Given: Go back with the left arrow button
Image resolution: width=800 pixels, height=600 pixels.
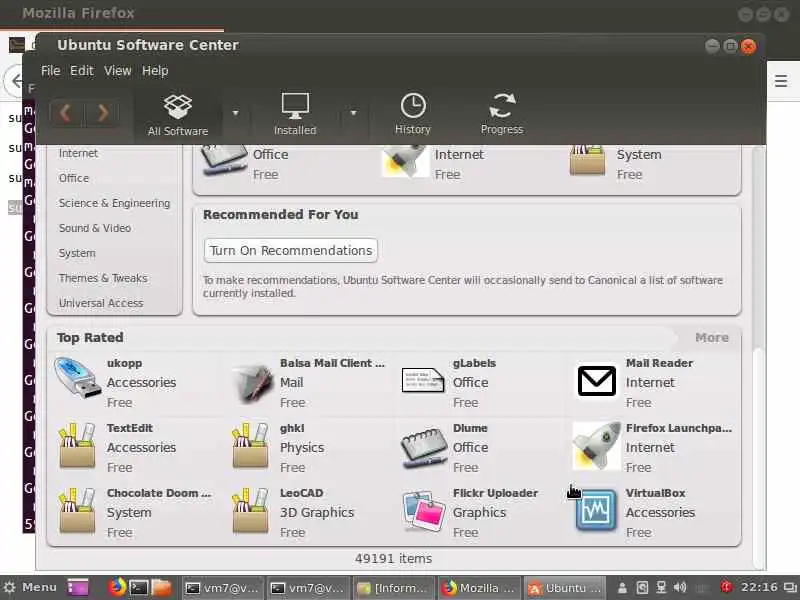Looking at the screenshot, I should click(66, 112).
